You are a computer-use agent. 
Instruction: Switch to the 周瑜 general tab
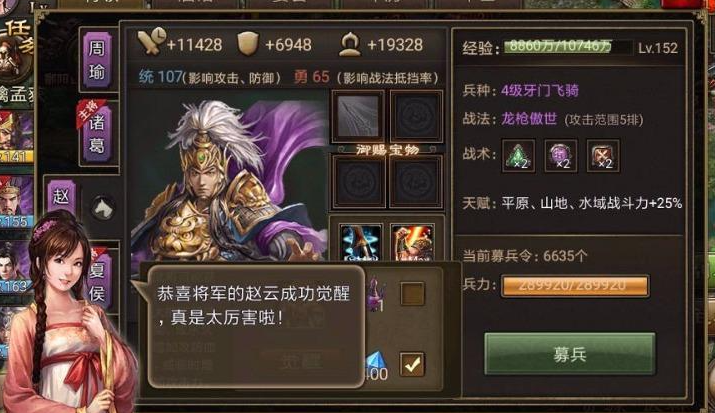coord(97,60)
